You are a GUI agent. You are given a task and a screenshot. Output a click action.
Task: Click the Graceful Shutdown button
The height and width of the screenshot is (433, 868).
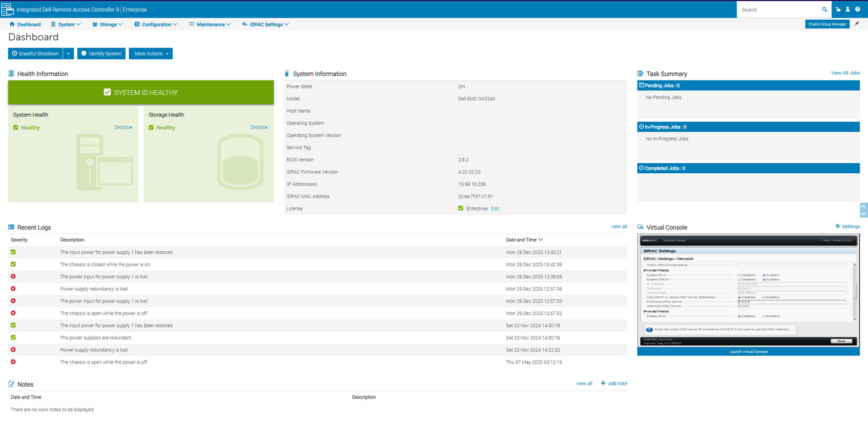point(35,54)
